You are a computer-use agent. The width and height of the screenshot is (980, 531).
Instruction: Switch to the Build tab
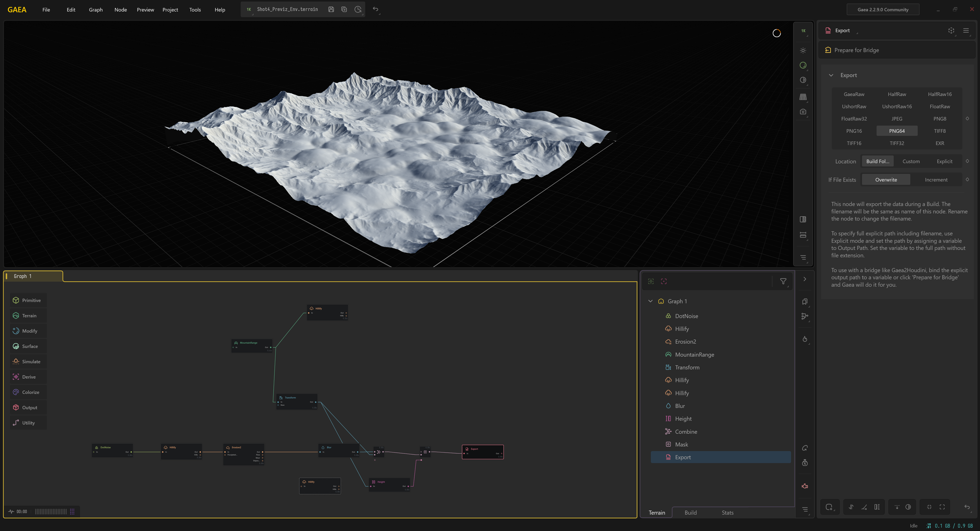tap(690, 513)
